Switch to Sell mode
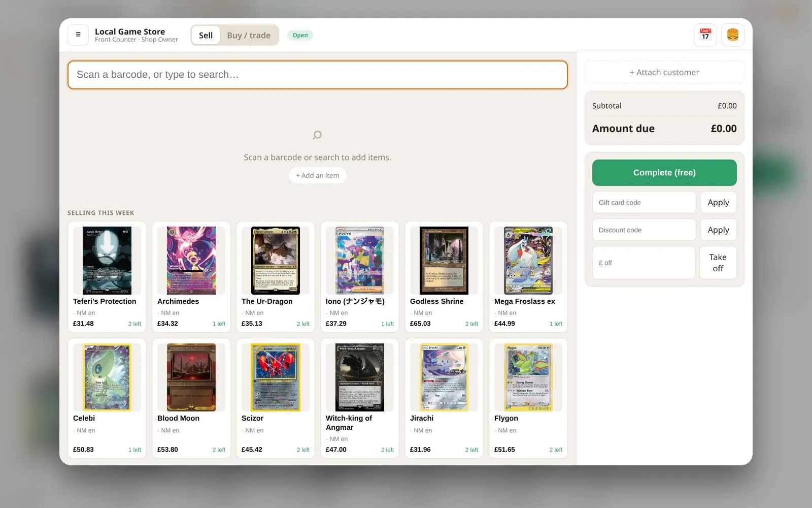The height and width of the screenshot is (508, 812). pos(206,36)
